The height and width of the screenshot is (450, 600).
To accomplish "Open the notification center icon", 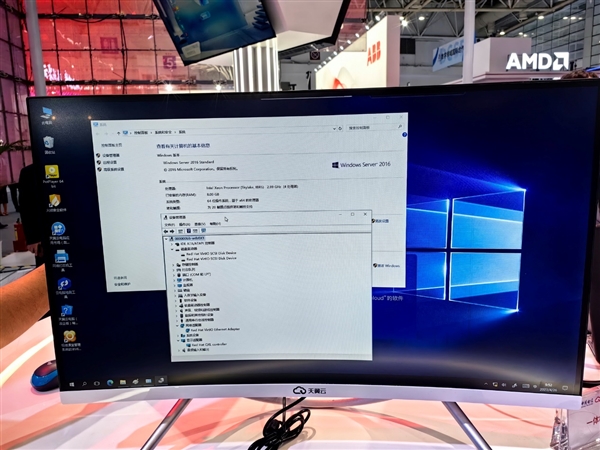I will point(565,388).
